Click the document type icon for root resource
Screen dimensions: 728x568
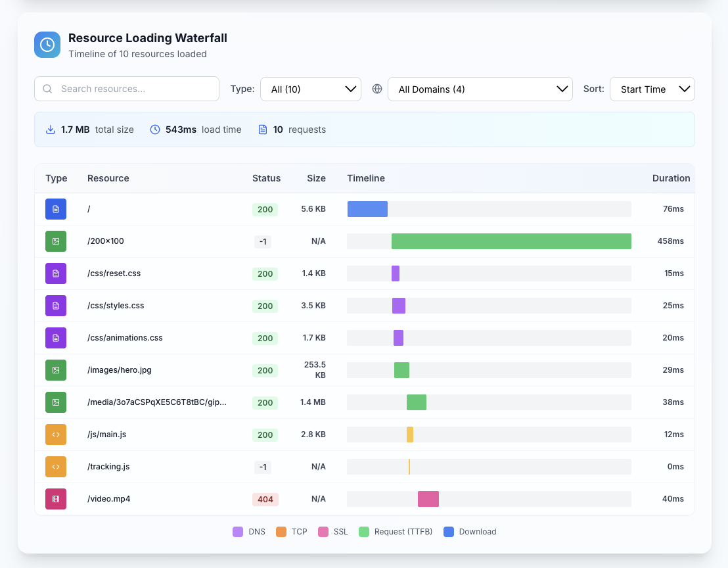56,209
